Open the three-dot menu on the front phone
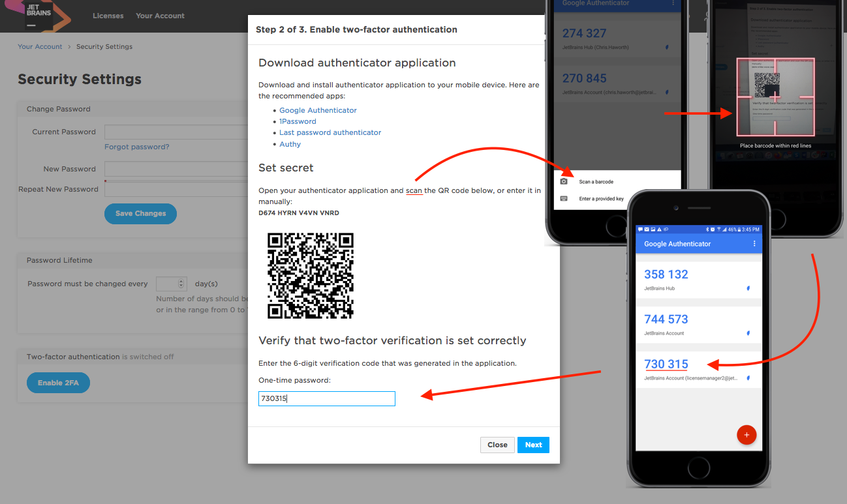Screen dimensions: 847x504 coord(754,244)
